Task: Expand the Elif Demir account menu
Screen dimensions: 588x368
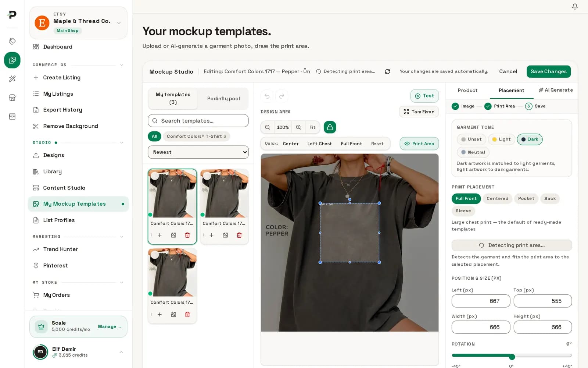Action: [x=121, y=352]
